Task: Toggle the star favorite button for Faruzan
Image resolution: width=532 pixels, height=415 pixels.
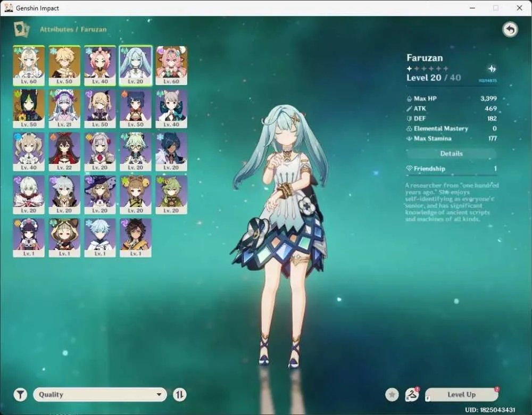Action: point(392,395)
